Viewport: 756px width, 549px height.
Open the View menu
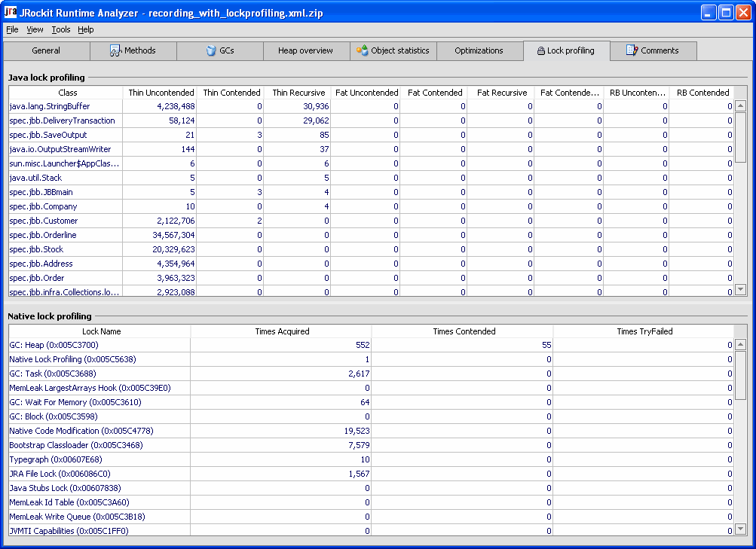[35, 29]
